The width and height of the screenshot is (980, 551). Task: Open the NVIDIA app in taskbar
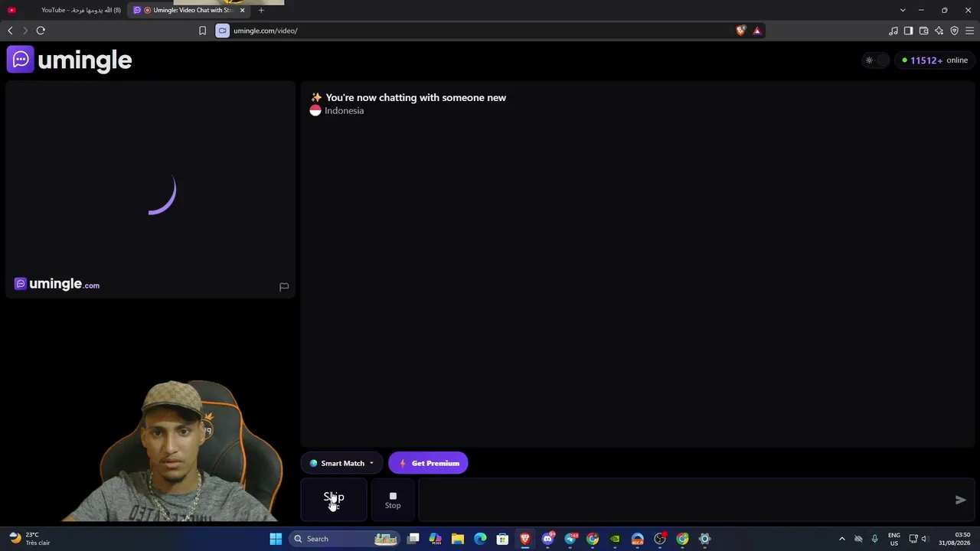click(x=615, y=539)
